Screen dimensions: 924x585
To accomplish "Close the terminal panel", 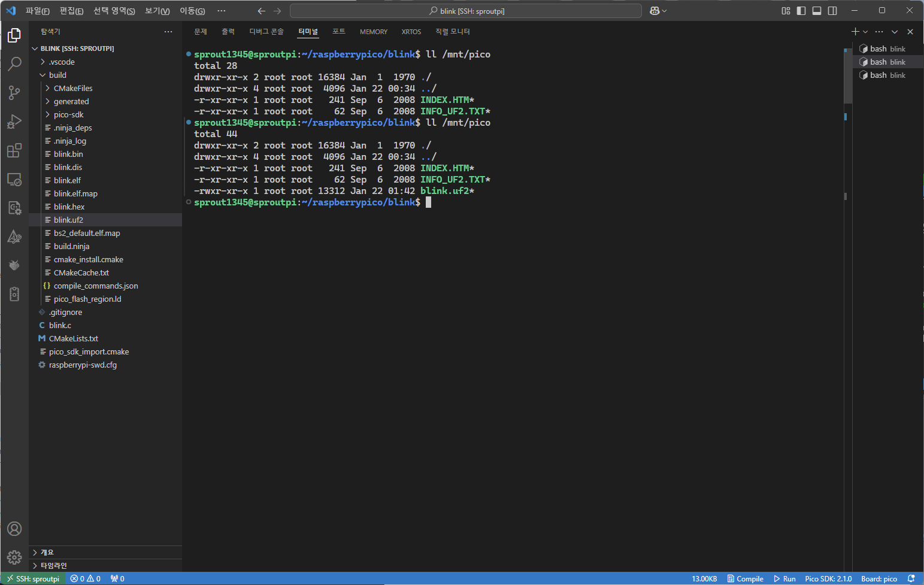I will point(910,32).
